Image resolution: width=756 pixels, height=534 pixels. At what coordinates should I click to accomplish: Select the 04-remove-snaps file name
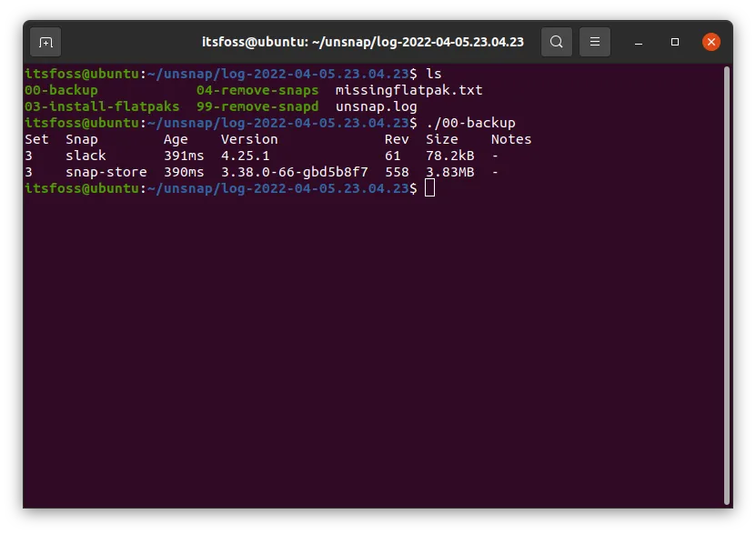click(x=257, y=90)
